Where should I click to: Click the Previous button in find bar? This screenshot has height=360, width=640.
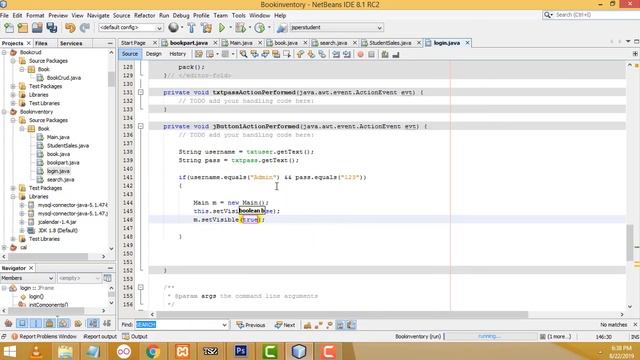coord(251,325)
